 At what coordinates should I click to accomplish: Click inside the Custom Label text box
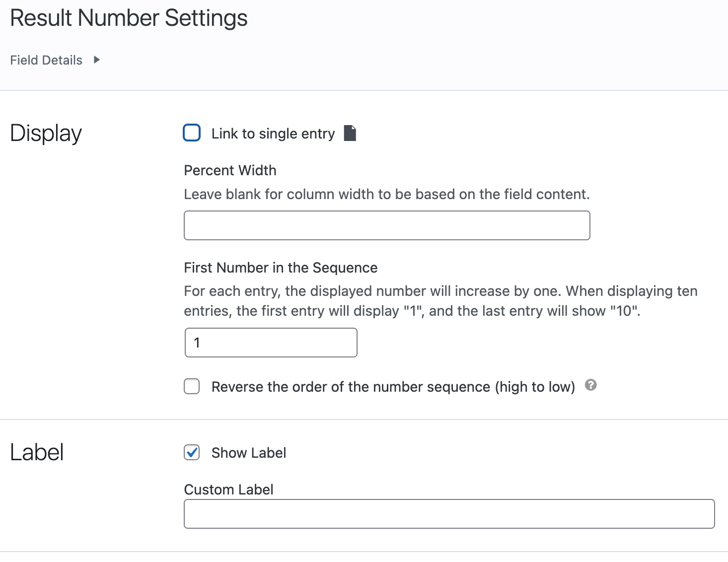point(448,513)
